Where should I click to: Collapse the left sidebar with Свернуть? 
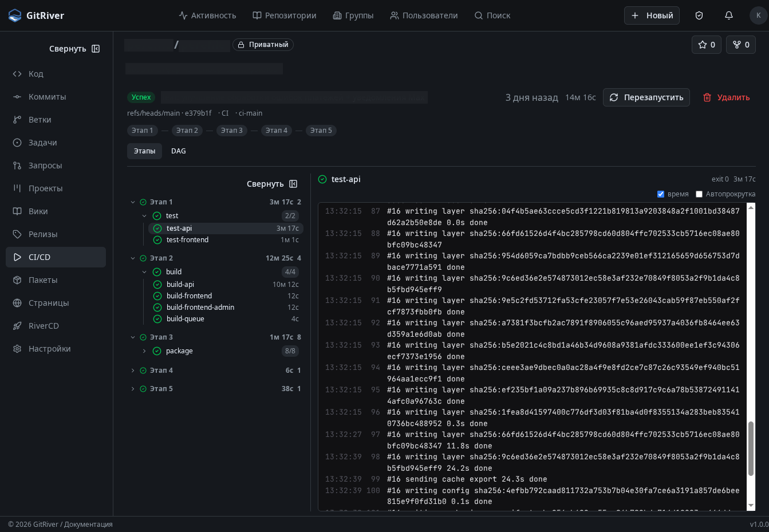click(x=74, y=49)
